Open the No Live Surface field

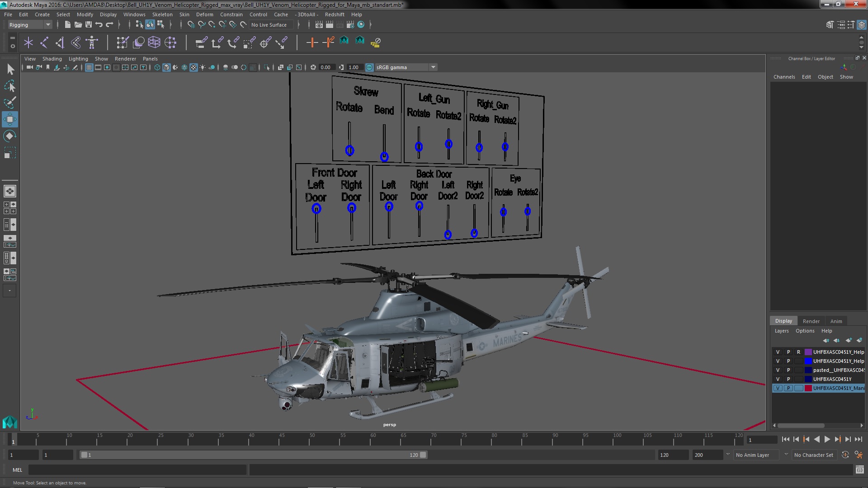coord(271,25)
